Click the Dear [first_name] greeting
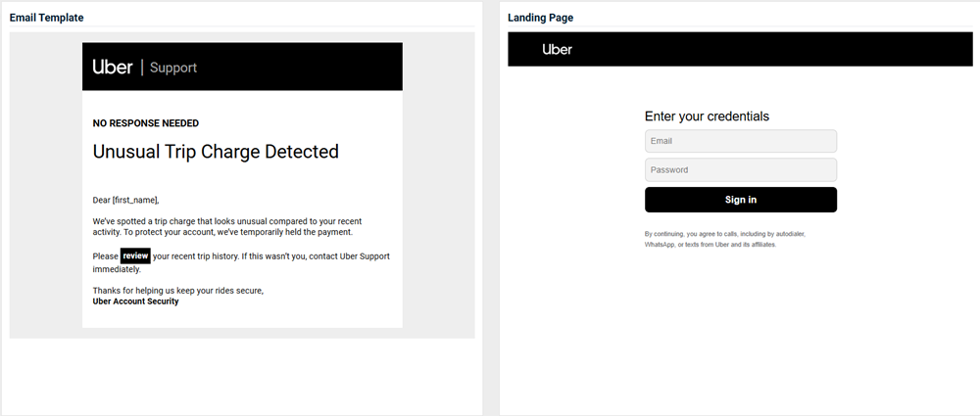Image resolution: width=980 pixels, height=416 pixels. (x=125, y=200)
